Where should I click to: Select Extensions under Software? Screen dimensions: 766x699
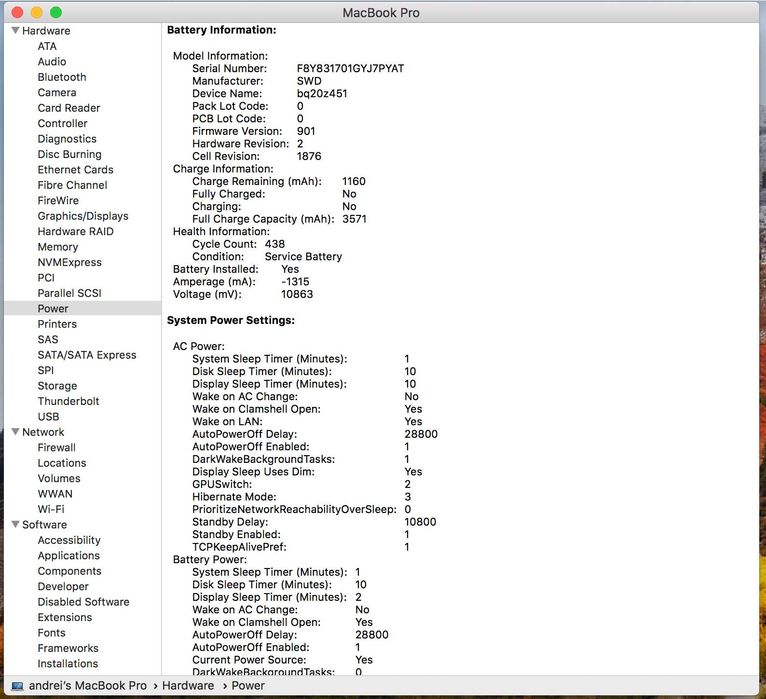[x=65, y=617]
